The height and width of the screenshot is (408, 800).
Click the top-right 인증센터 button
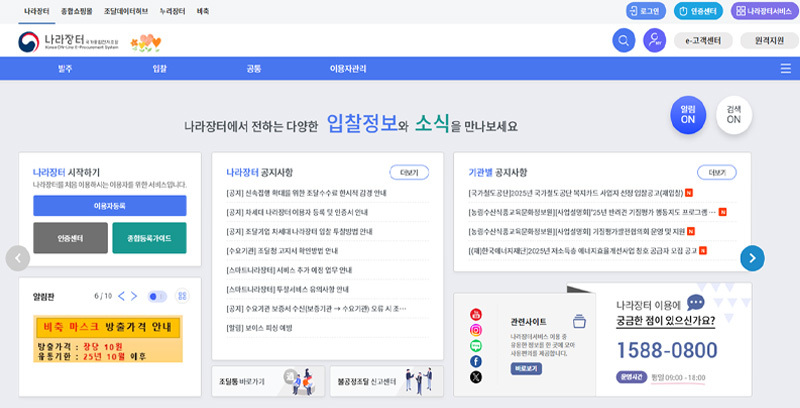[698, 11]
